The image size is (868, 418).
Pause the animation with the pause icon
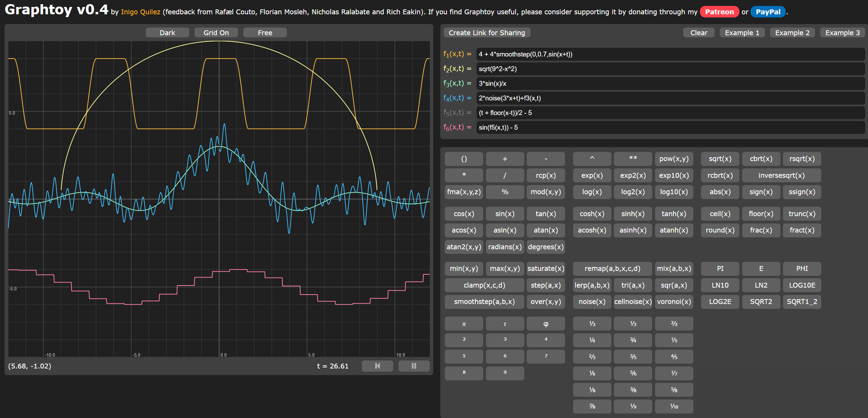point(414,366)
